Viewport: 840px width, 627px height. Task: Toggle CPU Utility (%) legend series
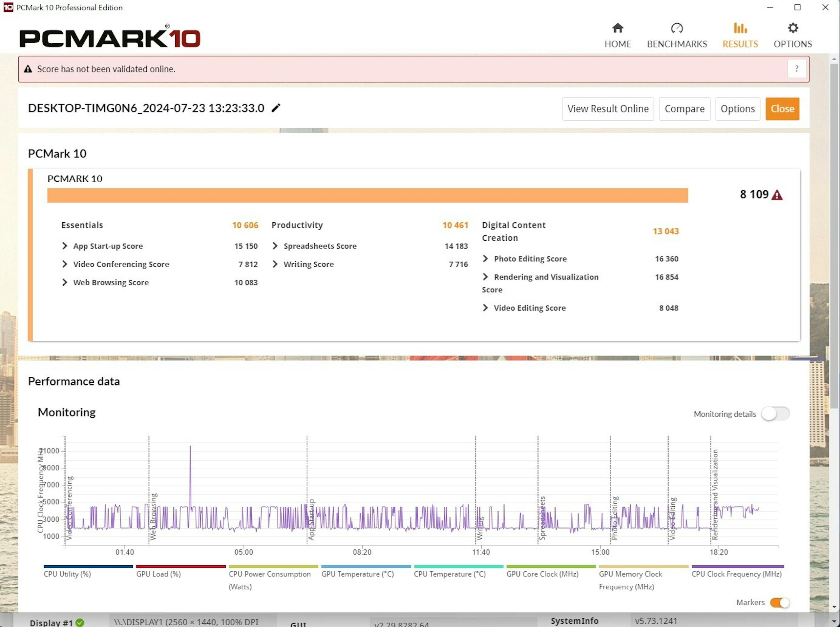point(88,572)
